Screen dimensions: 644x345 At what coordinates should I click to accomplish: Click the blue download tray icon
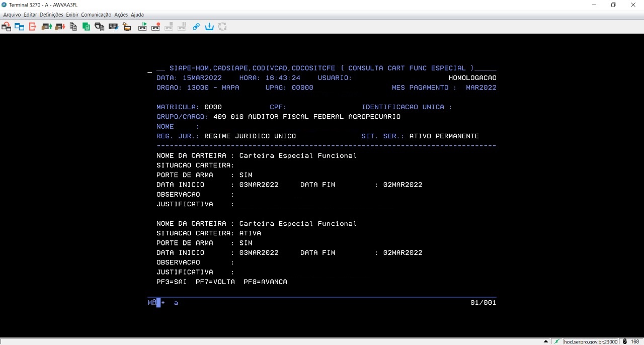pyautogui.click(x=209, y=27)
